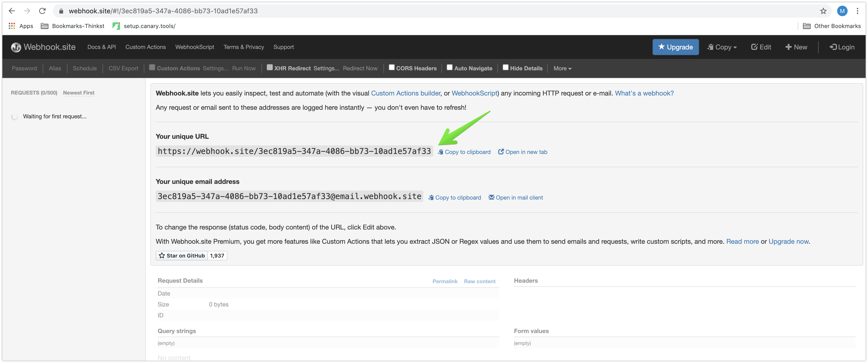Select the Terms & Privacy menu item
868x363 pixels.
point(243,47)
